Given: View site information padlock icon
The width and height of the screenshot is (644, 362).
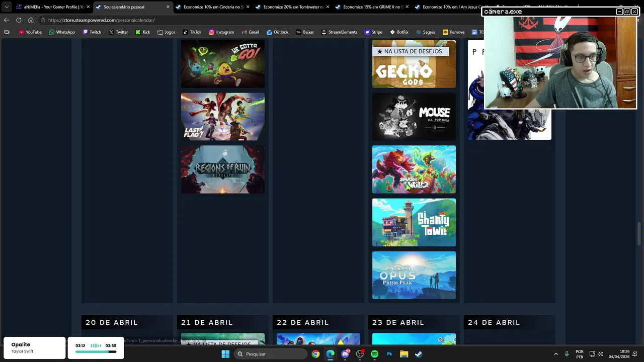Looking at the screenshot, I should click(43, 20).
